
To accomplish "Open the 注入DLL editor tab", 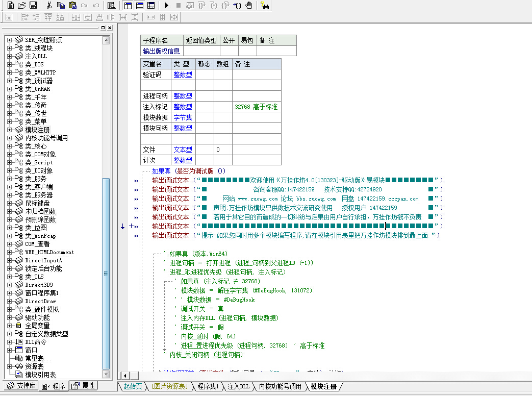I will tap(238, 386).
